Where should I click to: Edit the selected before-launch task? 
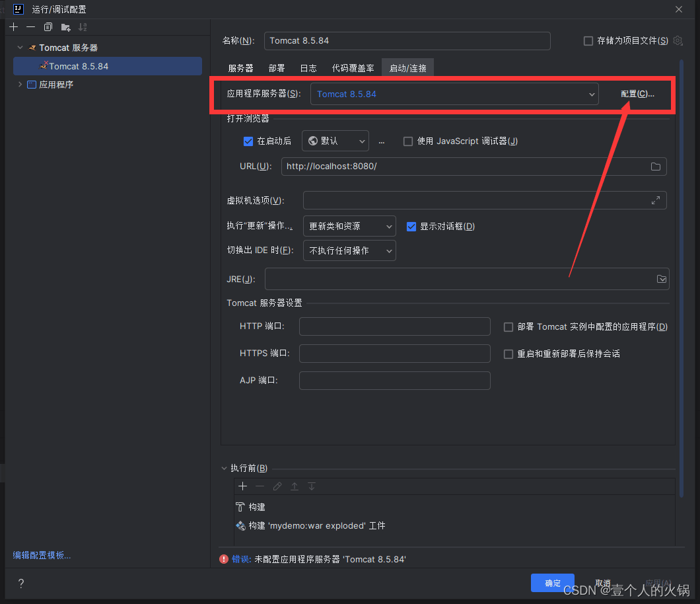[277, 486]
